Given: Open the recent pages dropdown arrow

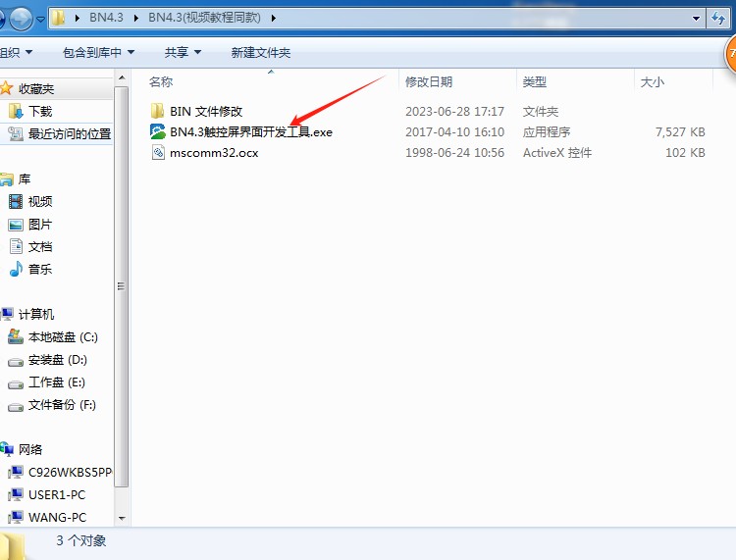Looking at the screenshot, I should click(x=41, y=20).
